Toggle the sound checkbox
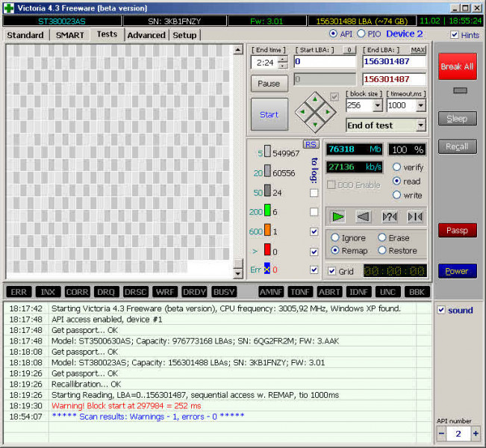 tap(441, 310)
